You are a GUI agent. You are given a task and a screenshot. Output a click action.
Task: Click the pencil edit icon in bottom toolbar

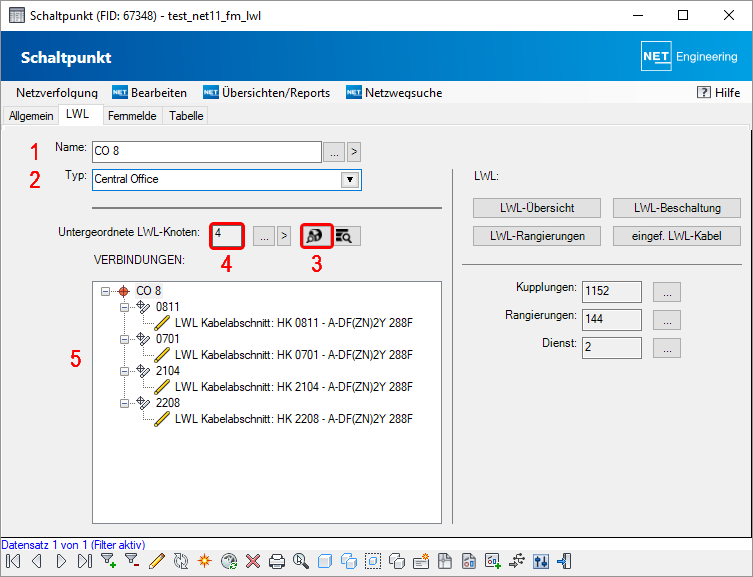(x=156, y=562)
